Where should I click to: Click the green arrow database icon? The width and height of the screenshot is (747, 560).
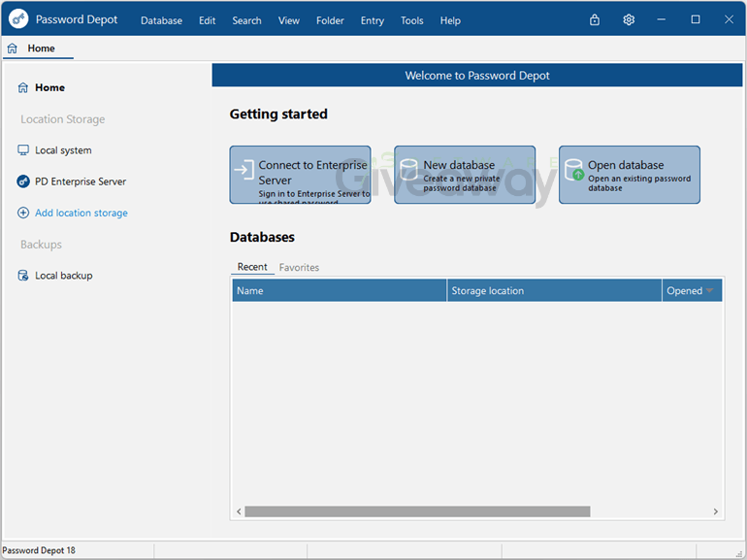point(574,170)
